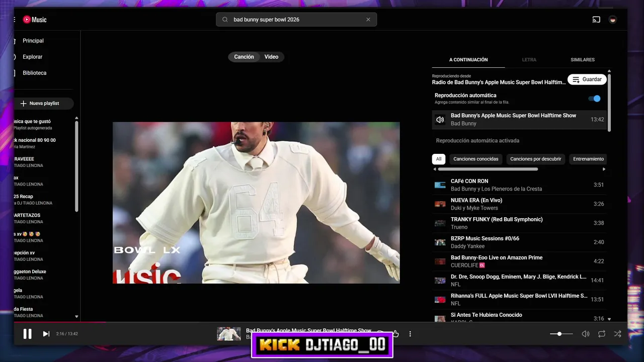Play NUEVA ERA (En Vivo) from queue
Viewport: 644px width, 362px height.
point(519,204)
